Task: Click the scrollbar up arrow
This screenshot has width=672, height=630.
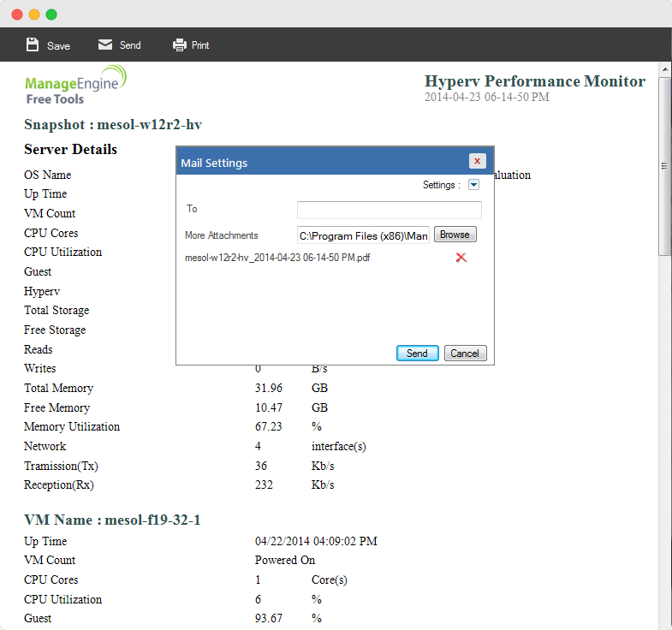Action: [x=664, y=68]
